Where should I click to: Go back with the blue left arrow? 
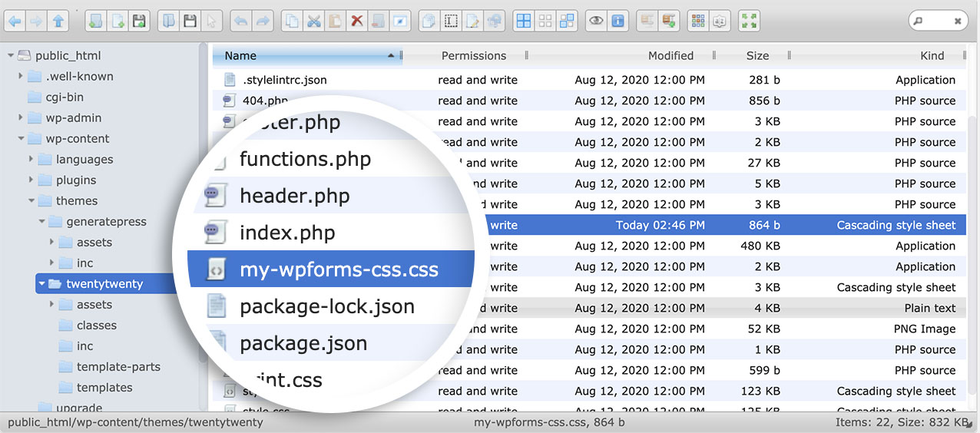pyautogui.click(x=15, y=21)
